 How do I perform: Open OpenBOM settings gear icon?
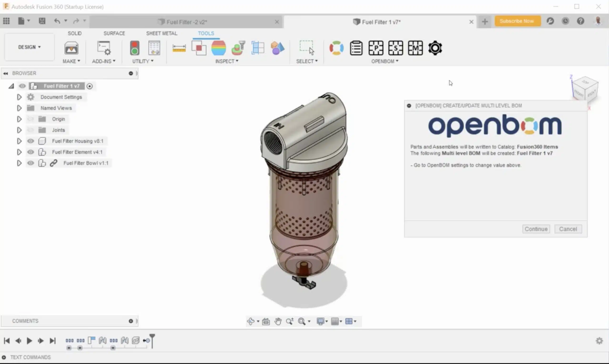435,48
